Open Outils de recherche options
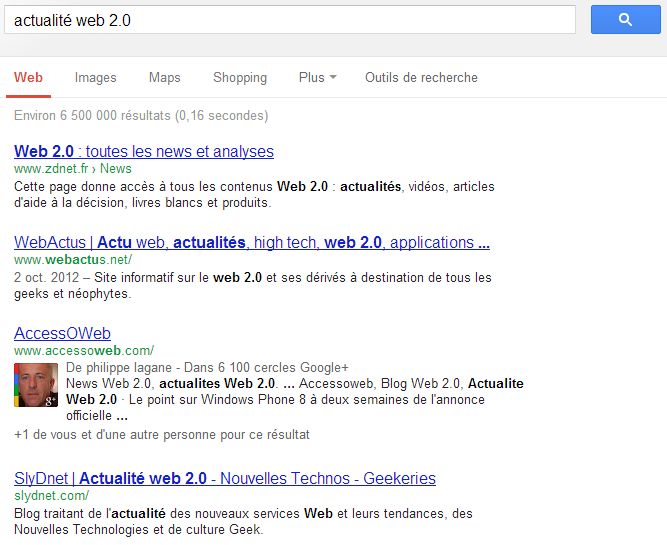The image size is (667, 545). point(421,77)
